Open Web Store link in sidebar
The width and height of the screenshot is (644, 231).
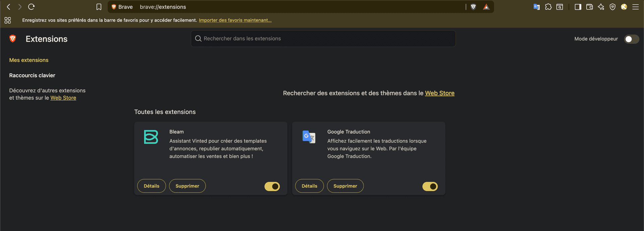click(63, 98)
